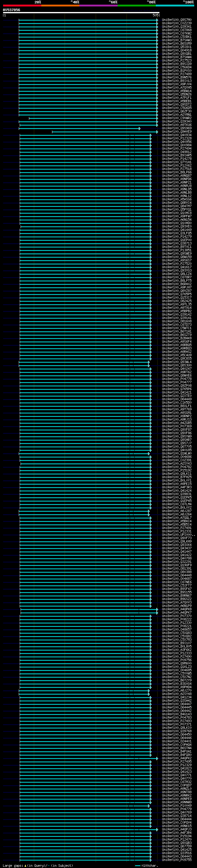The width and height of the screenshot is (197, 868).
Task: Select hit UniRef100_P04778
Action: pos(176,379)
